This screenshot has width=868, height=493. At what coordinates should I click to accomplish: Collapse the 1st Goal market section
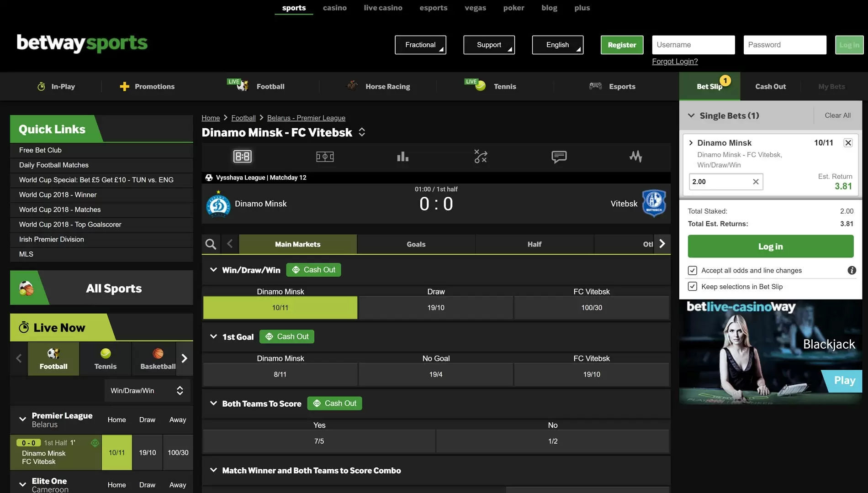(213, 336)
